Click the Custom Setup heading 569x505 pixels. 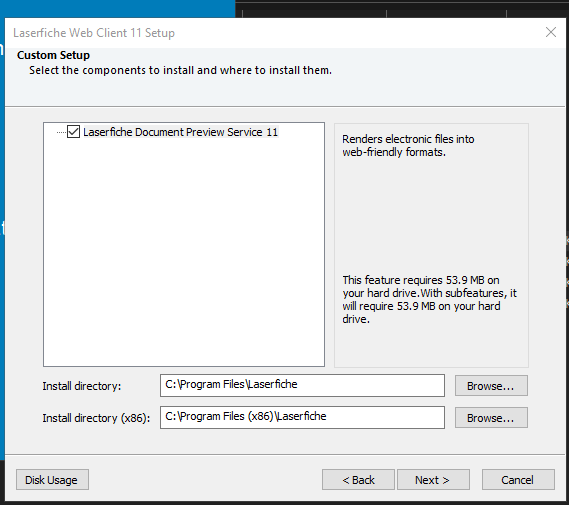(x=53, y=55)
